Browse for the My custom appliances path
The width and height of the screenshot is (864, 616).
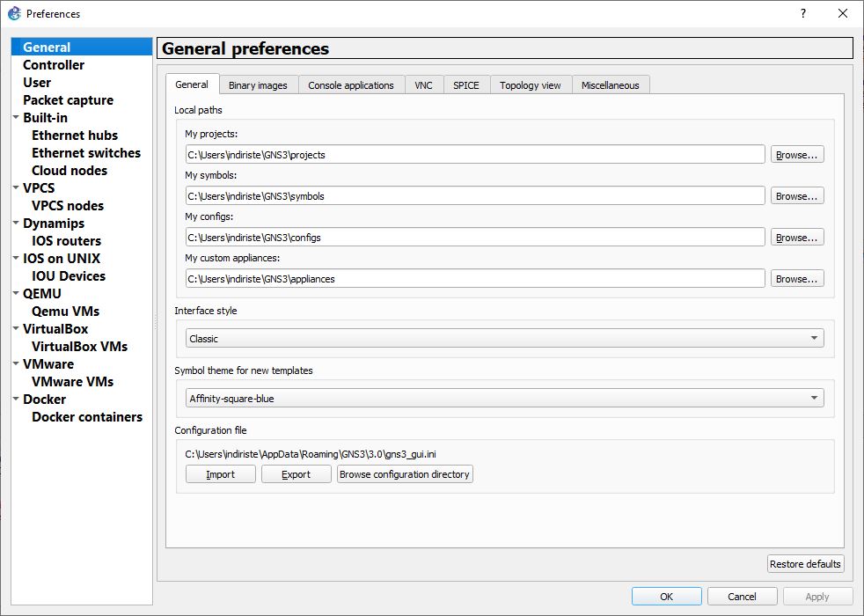coord(797,279)
